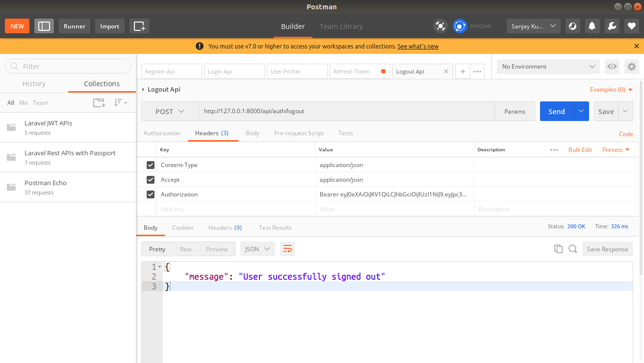Open the No Environment dropdown
The height and width of the screenshot is (363, 644).
point(548,67)
